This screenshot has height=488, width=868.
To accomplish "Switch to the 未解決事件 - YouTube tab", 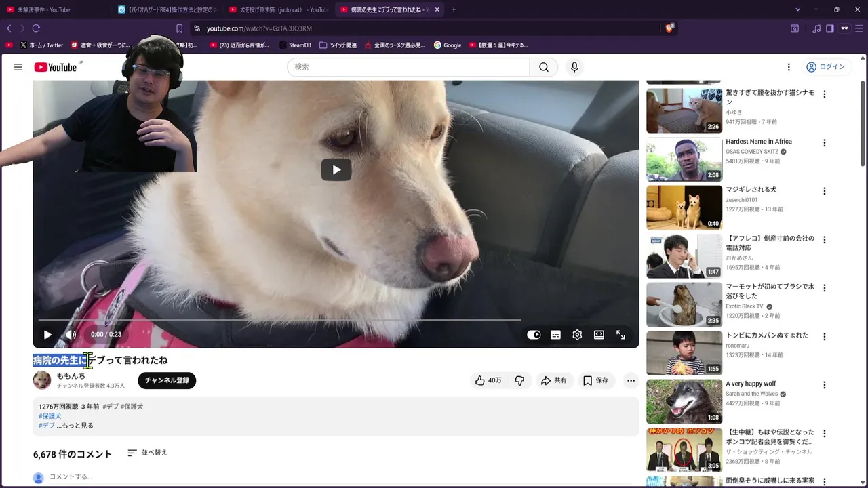I will coord(56,9).
